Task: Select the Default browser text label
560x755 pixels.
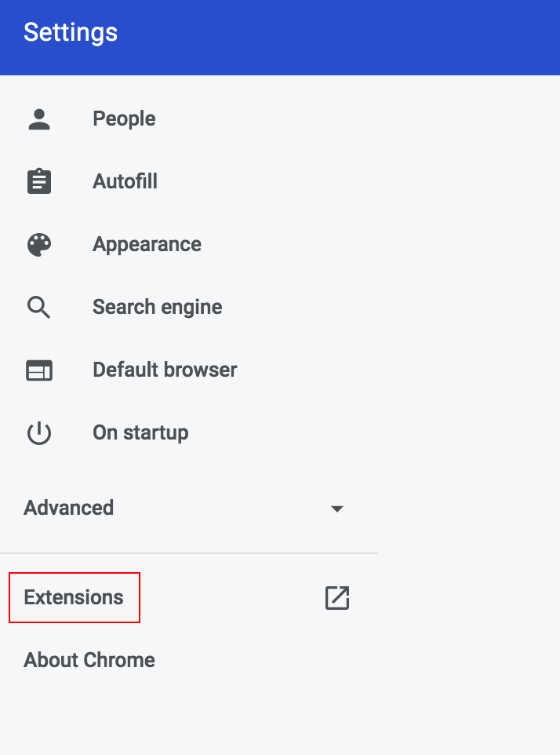Action: 165,370
